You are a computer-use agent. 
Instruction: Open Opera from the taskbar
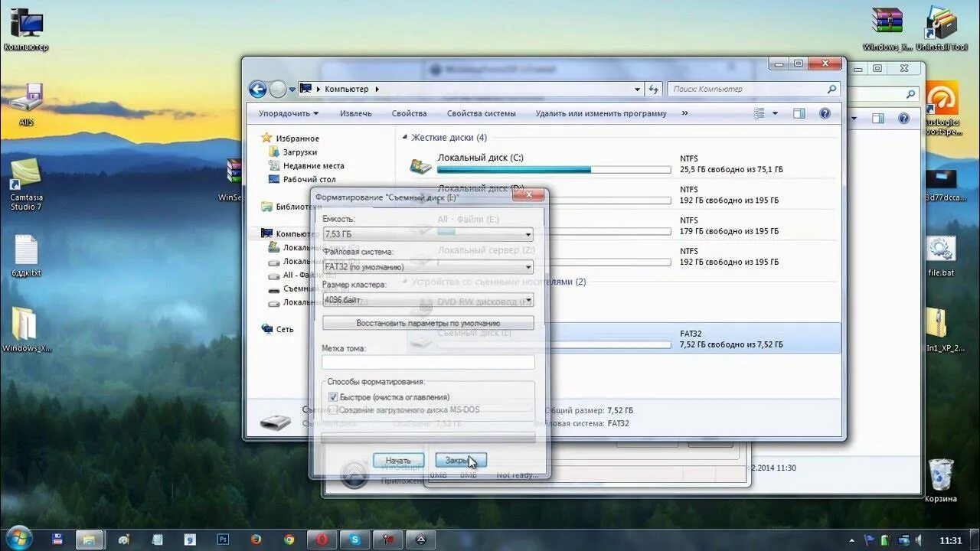322,539
